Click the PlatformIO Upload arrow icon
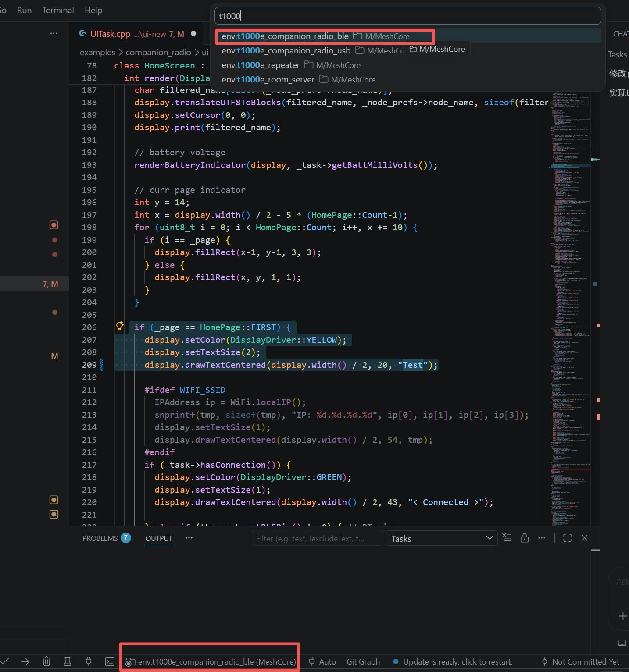The width and height of the screenshot is (629, 672). tap(25, 661)
